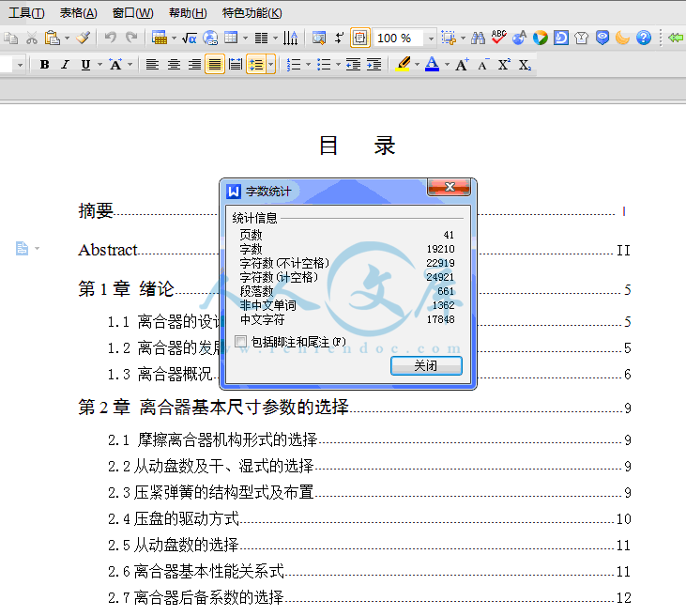
Task: Increase the font size with A+
Action: (x=462, y=65)
